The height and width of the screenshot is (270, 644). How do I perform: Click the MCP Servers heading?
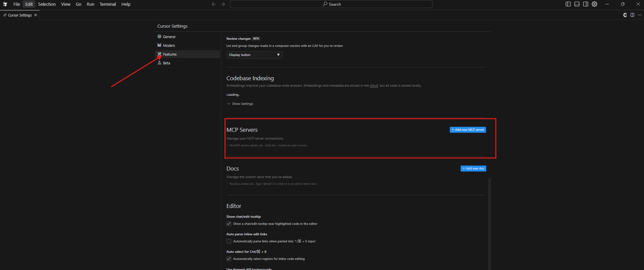(242, 130)
